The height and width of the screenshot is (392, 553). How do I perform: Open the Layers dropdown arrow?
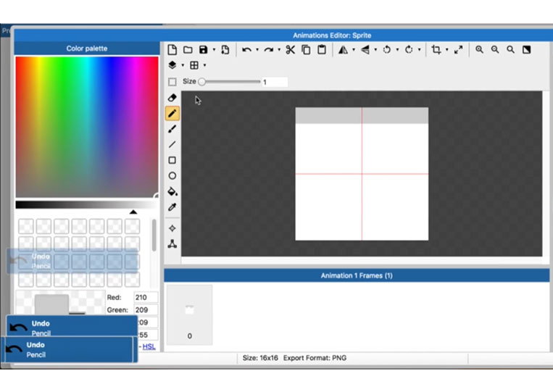[x=183, y=65]
